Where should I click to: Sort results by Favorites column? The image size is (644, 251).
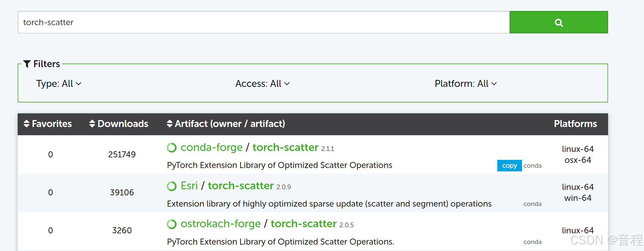coord(48,124)
